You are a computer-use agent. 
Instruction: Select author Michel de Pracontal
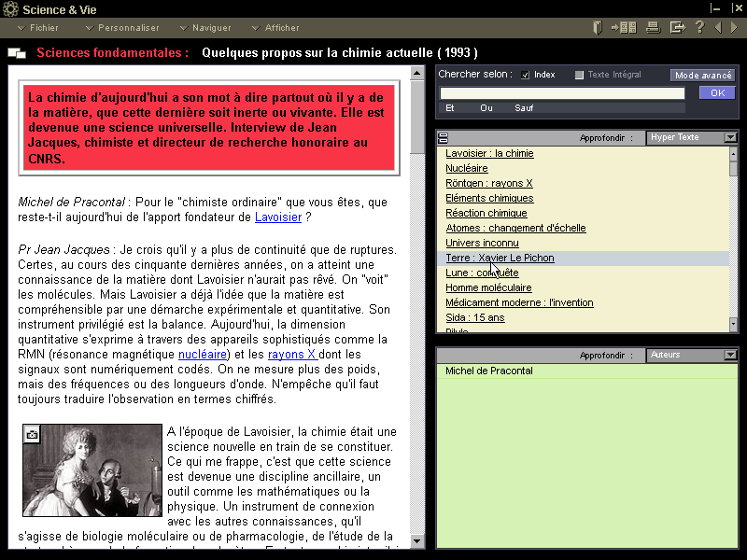[488, 371]
